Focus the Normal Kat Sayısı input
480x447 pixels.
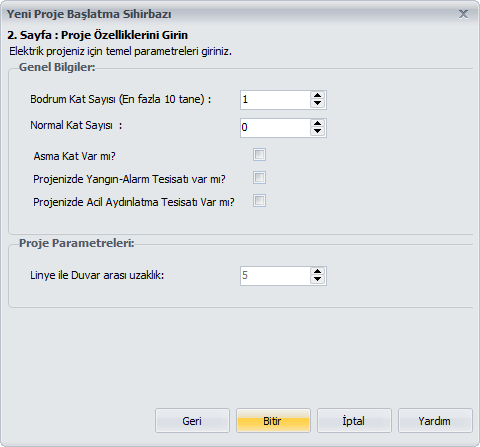[x=276, y=128]
